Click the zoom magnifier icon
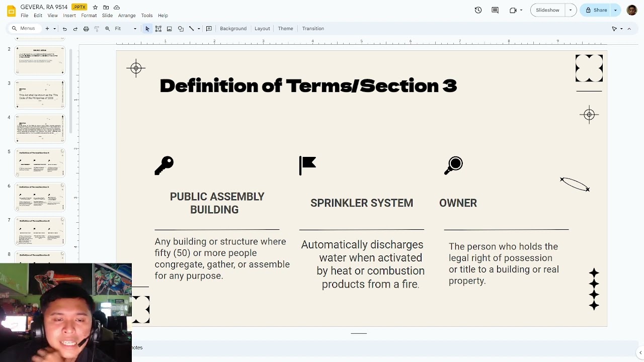Image resolution: width=644 pixels, height=362 pixels. tap(107, 29)
